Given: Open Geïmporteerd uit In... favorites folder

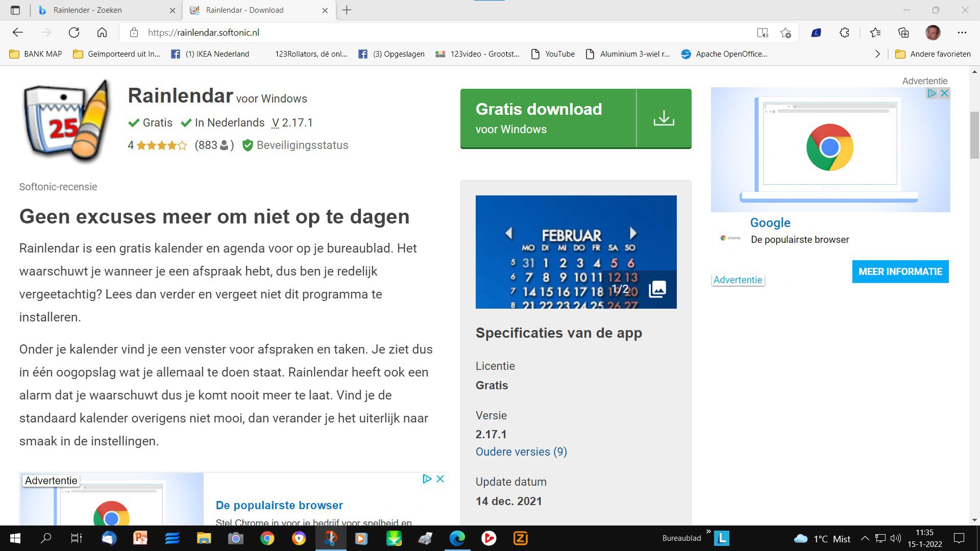Looking at the screenshot, I should click(117, 54).
